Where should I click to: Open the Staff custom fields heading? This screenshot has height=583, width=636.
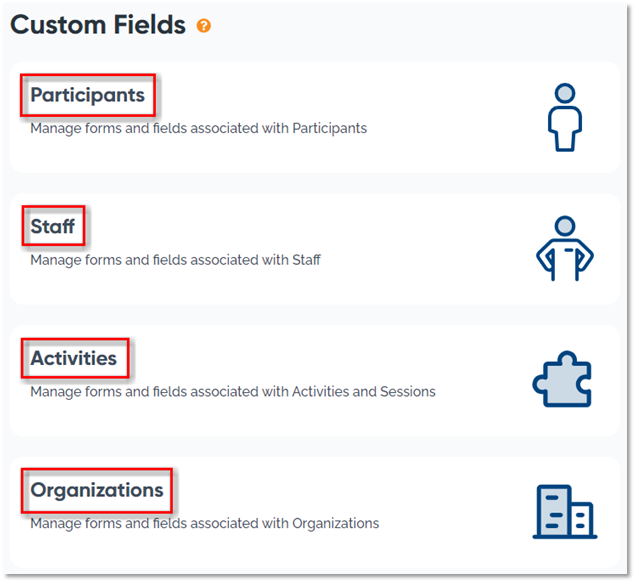[53, 227]
